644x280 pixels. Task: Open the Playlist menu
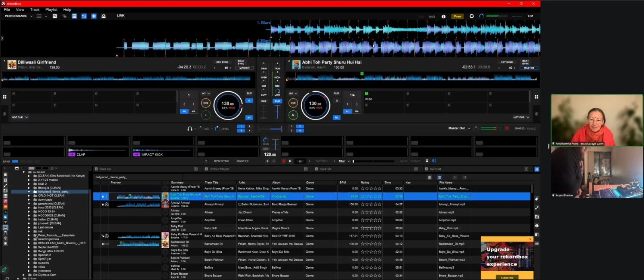51,10
